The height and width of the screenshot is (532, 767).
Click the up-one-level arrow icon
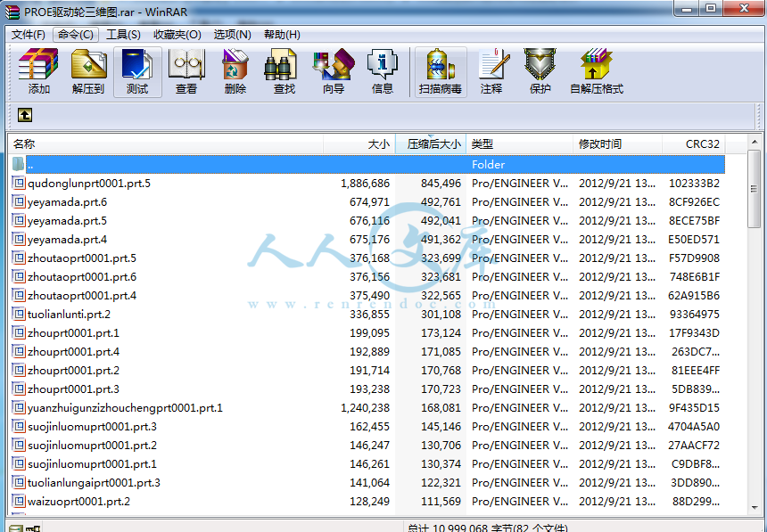coord(25,115)
